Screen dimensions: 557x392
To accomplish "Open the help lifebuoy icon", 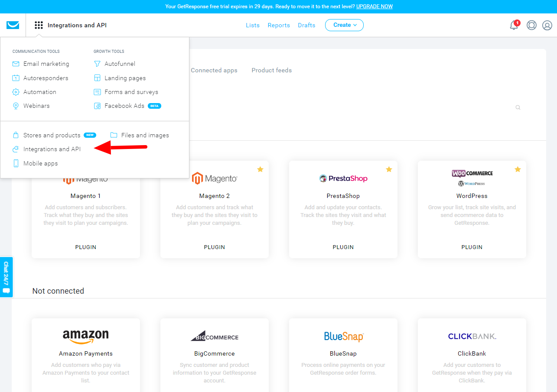I will coord(531,25).
